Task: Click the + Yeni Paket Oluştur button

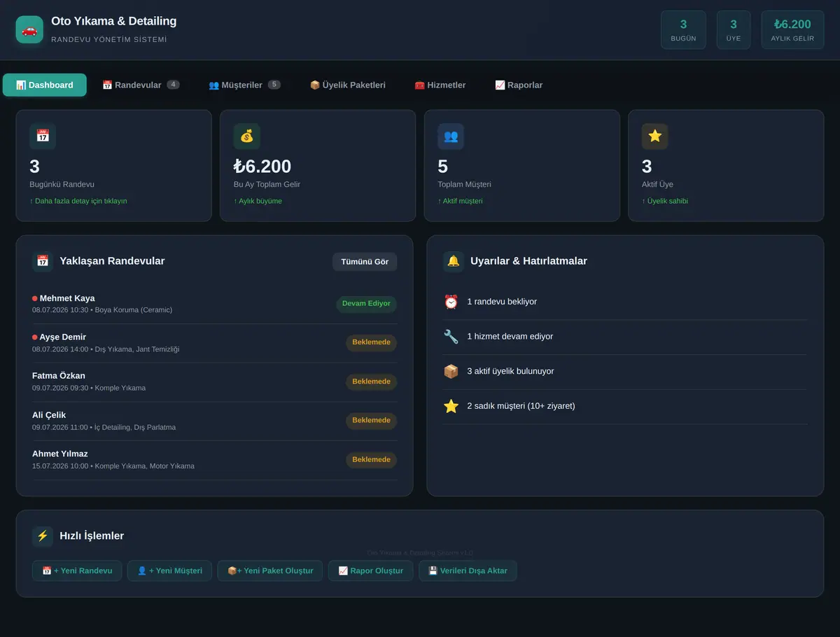Action: click(x=270, y=570)
